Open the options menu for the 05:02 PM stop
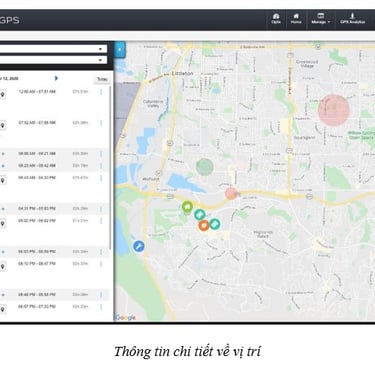This screenshot has height=366, width=375. [x=101, y=221]
